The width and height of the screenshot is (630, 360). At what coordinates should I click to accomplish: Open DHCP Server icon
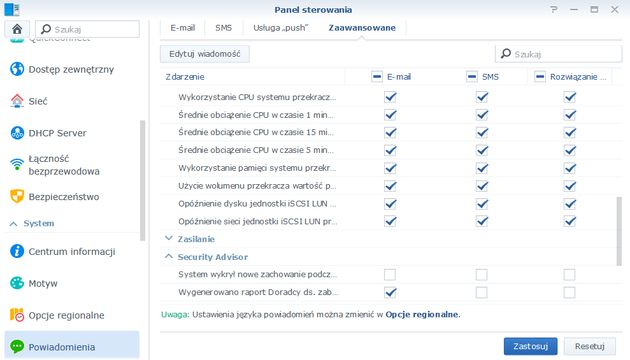pyautogui.click(x=17, y=133)
